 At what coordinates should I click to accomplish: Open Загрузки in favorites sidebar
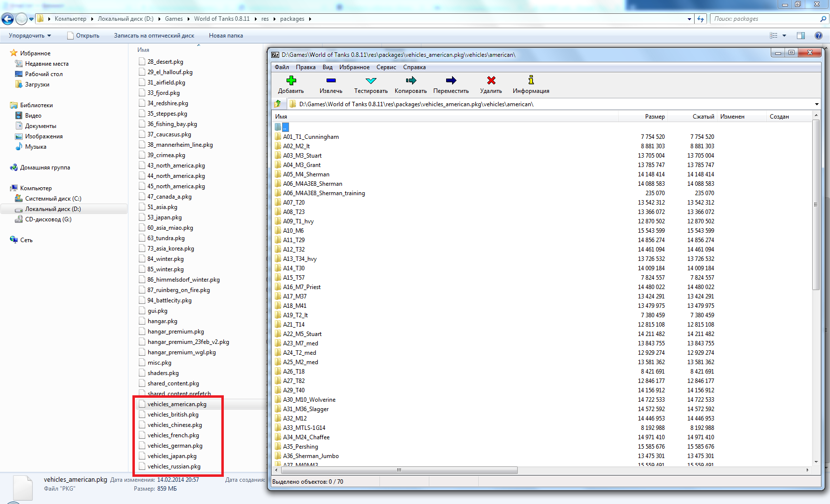(x=37, y=84)
